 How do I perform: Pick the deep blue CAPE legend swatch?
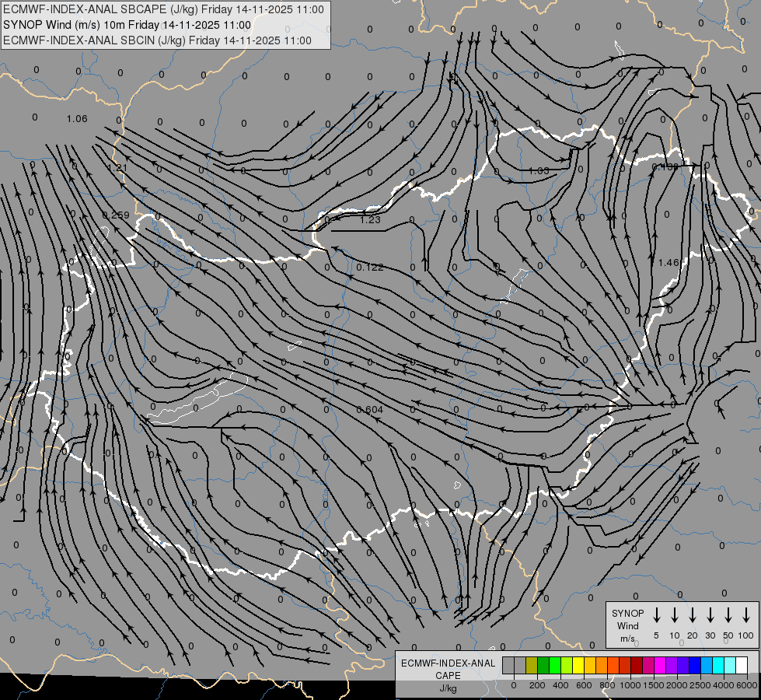[694, 665]
